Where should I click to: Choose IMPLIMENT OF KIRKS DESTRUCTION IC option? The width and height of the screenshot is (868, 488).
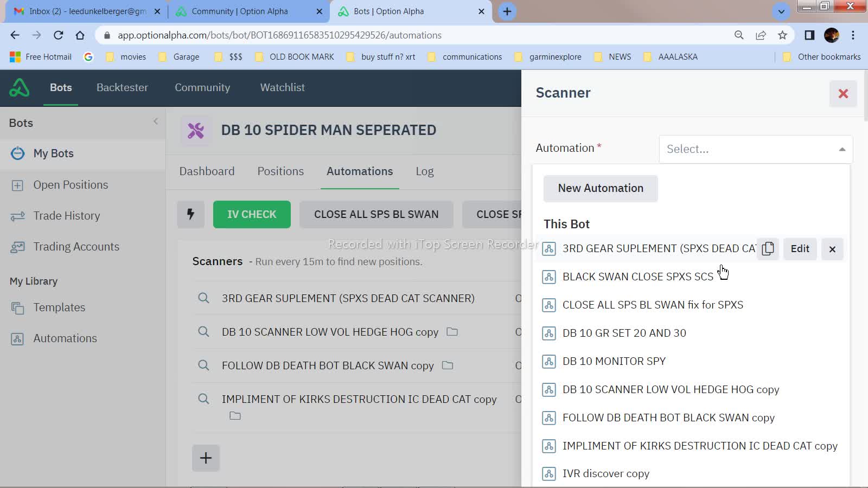point(700,446)
